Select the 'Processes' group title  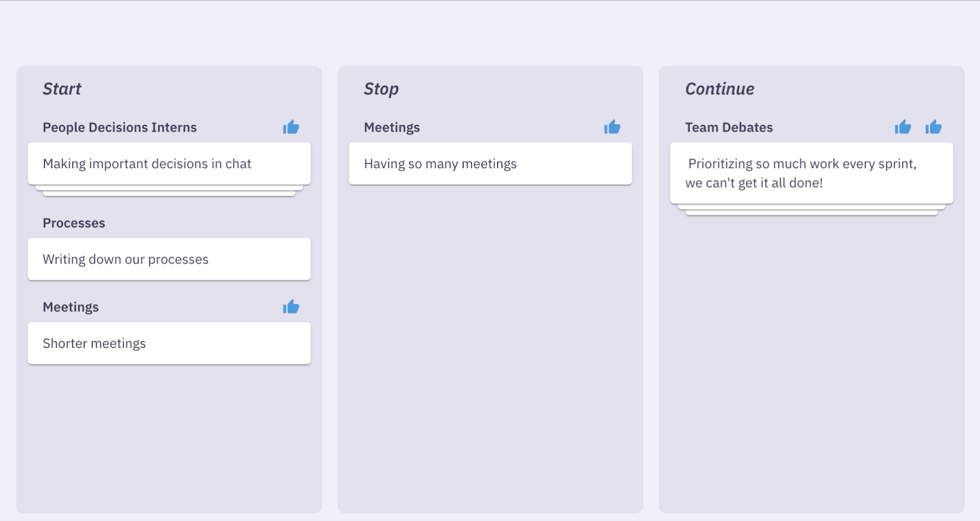pos(73,223)
